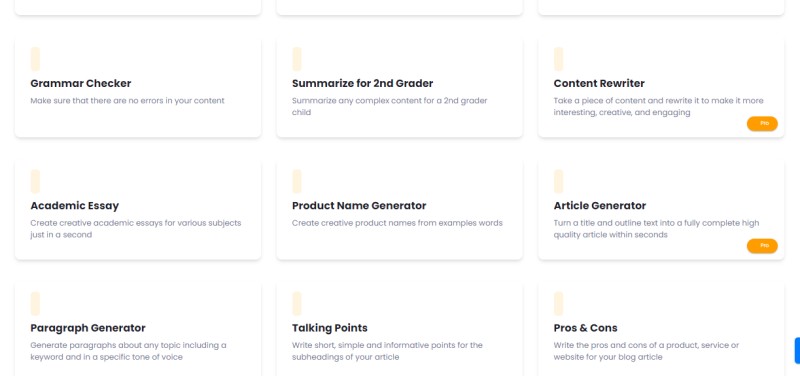The width and height of the screenshot is (800, 376).
Task: Click the Grammar Checker card icon
Action: pyautogui.click(x=35, y=59)
